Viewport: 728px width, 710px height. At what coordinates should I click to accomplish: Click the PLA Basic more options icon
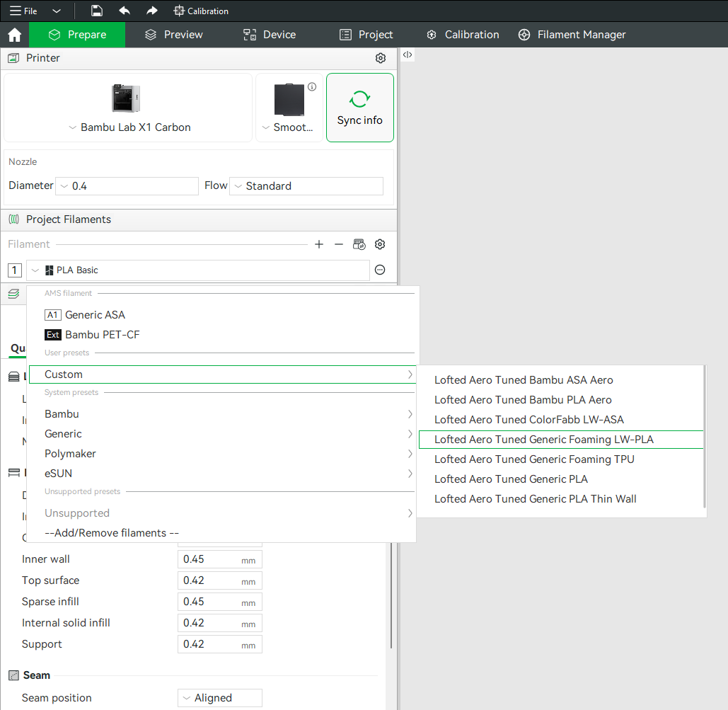(x=380, y=270)
